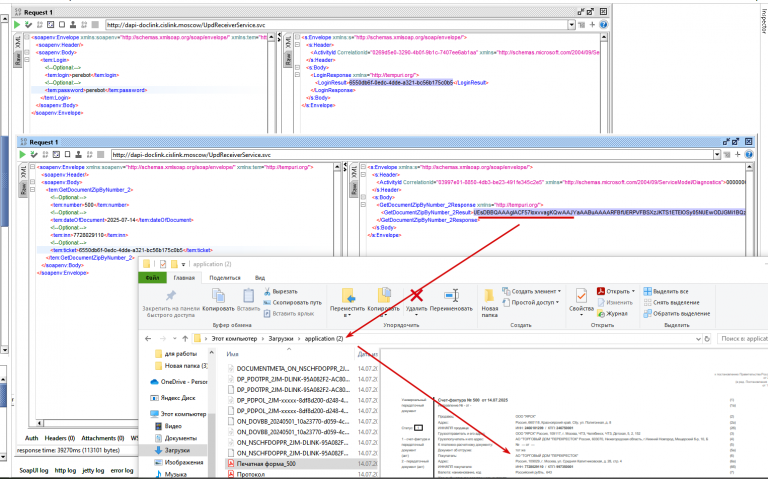Click the Свойства properties icon
Viewport: 768px width, 479px height.
tap(581, 295)
